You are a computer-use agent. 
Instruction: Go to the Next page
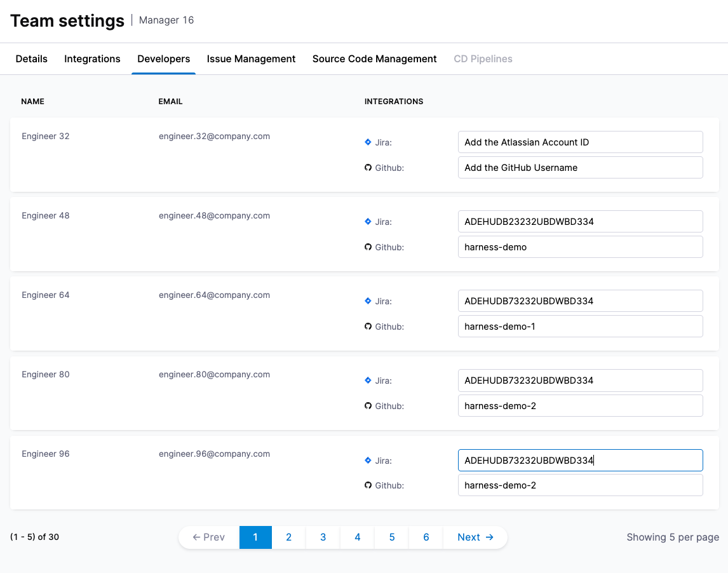[475, 537]
